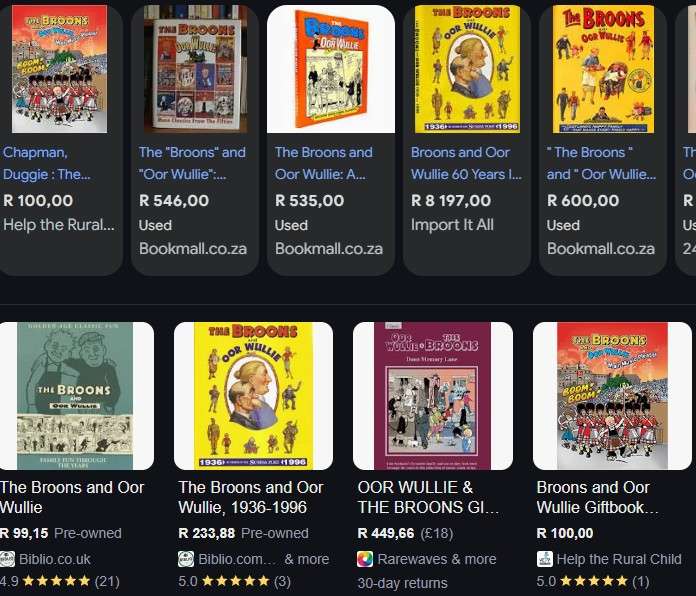Open the R 600,00 Broons cover thumbnail
The image size is (696, 596).
[603, 69]
